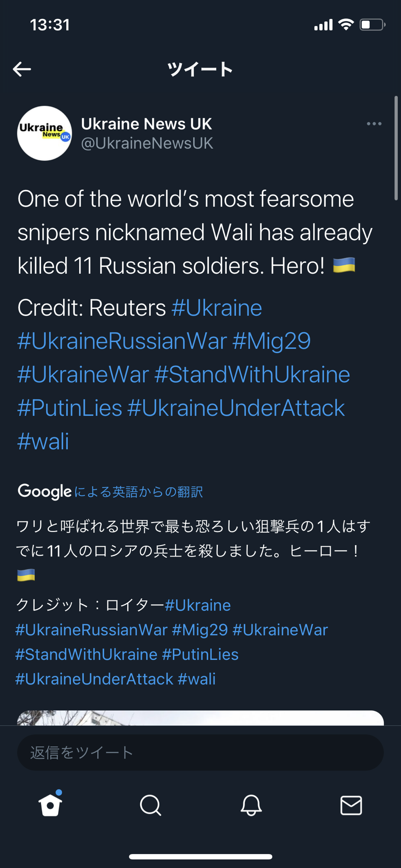
Task: Tap the #StandWithUkraine hashtag in English text
Action: 252,374
